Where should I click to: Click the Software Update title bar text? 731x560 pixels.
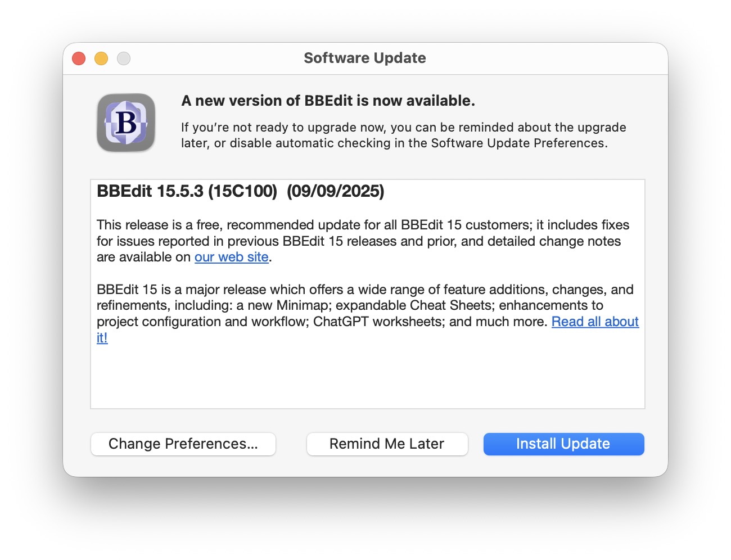[364, 58]
